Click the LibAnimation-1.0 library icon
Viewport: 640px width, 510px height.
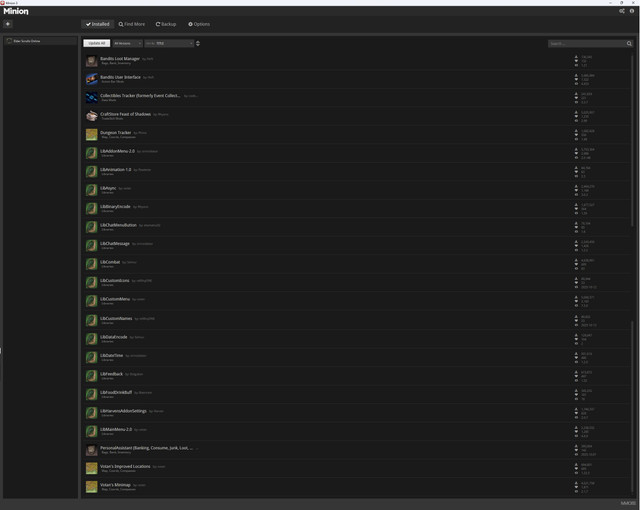91,172
